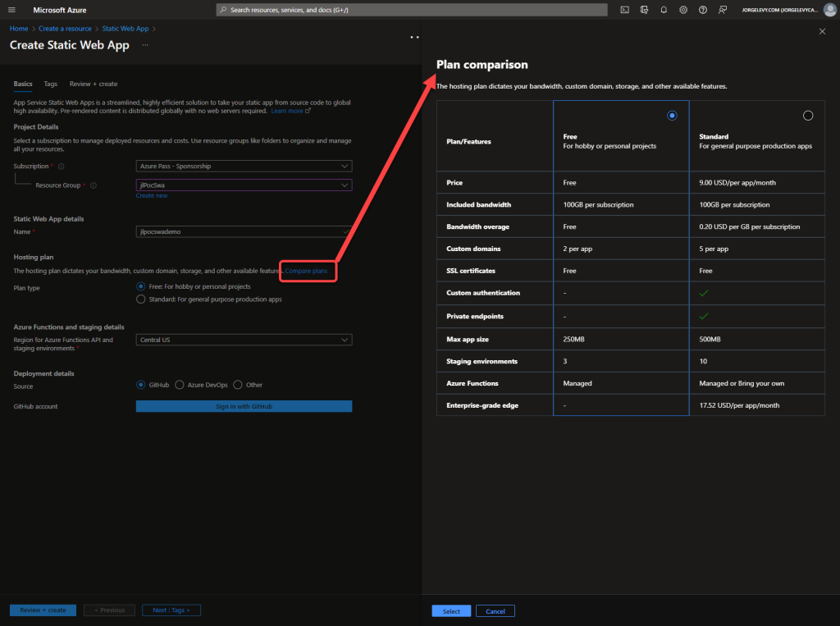
Task: Click the Next : Tags button
Action: [x=171, y=610]
